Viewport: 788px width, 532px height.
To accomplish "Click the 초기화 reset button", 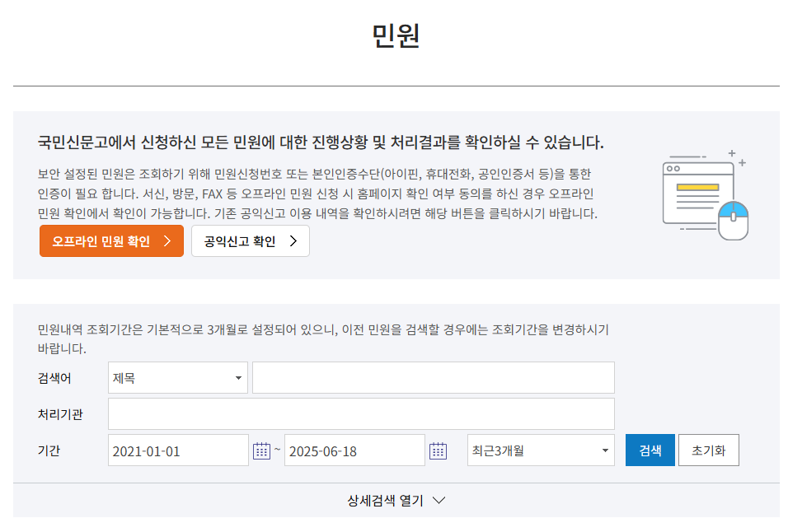I will click(709, 450).
